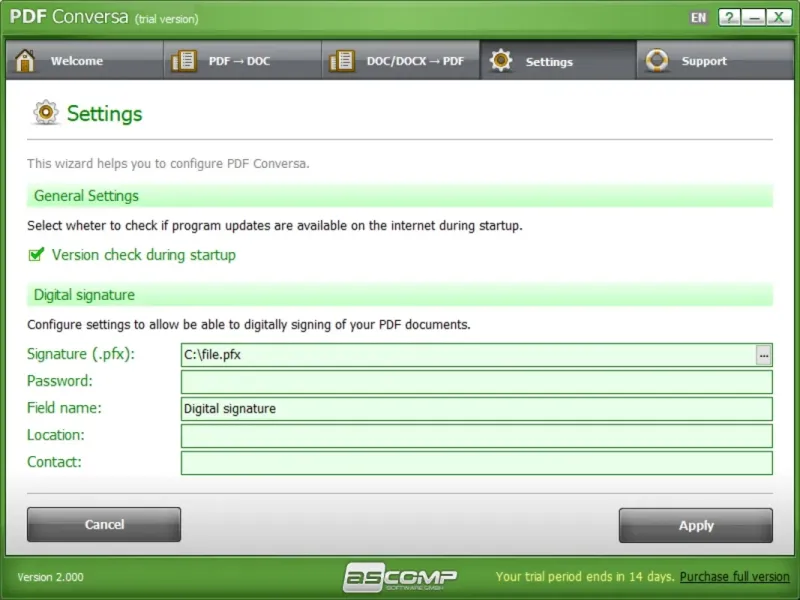The width and height of the screenshot is (800, 600).
Task: Click the Apply button
Action: click(696, 525)
